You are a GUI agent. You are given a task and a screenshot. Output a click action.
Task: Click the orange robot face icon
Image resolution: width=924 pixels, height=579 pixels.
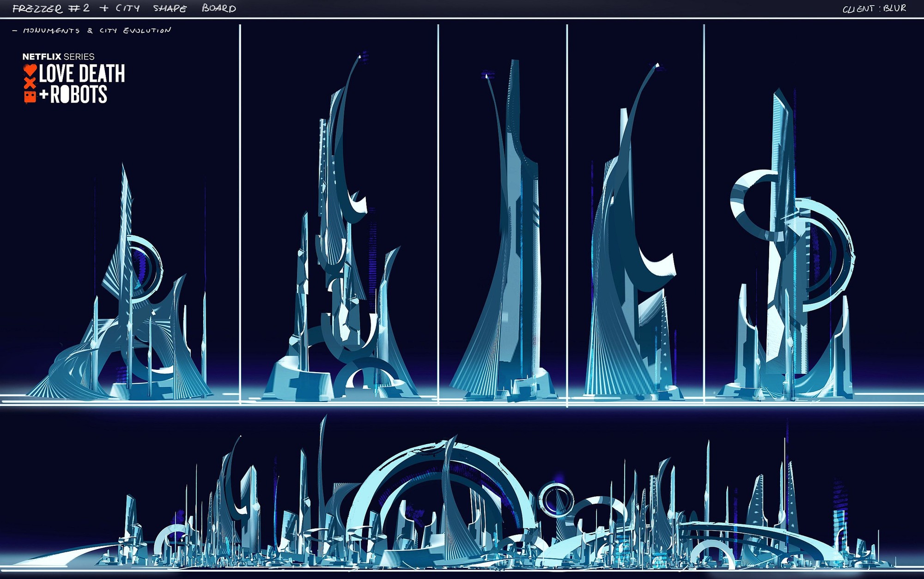30,96
